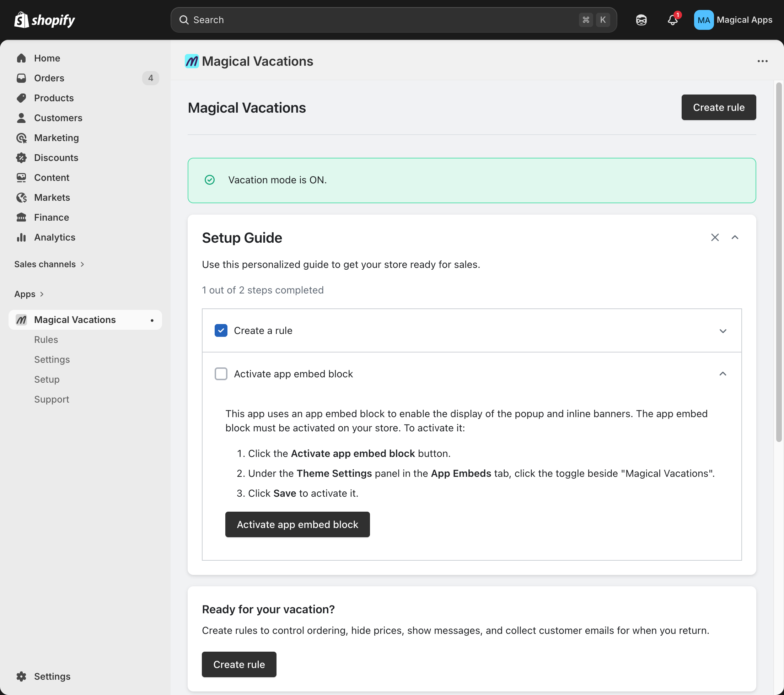784x695 pixels.
Task: Select the Orders icon
Action: (21, 78)
